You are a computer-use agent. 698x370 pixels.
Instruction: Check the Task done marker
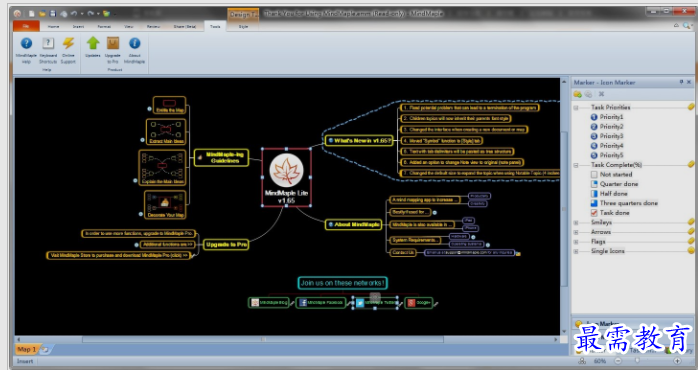coord(594,213)
